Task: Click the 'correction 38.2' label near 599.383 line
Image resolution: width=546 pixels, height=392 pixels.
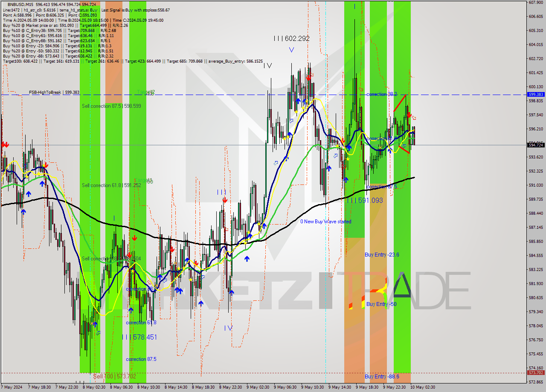Action: [382, 94]
